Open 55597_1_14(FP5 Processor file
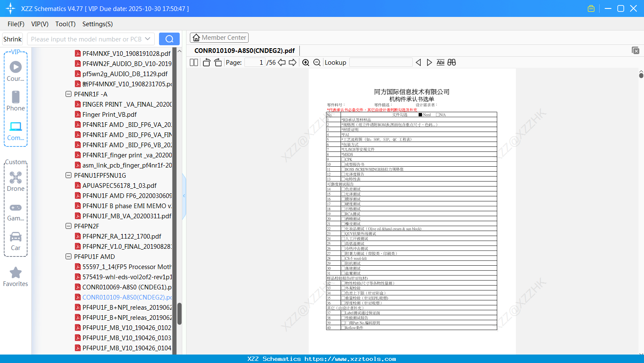Screen dimensions: 644x363 [x=127, y=267]
